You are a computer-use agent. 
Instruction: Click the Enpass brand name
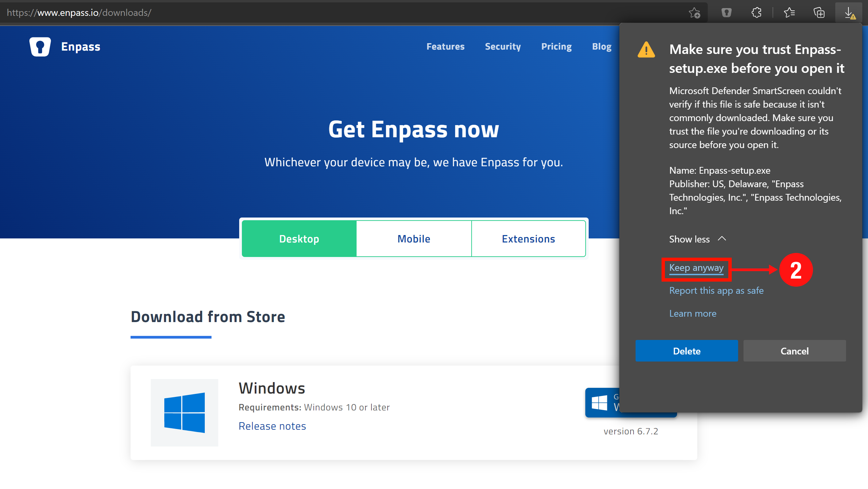coord(81,47)
